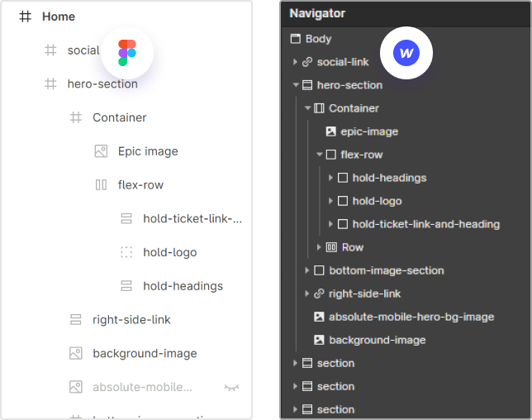
Task: Click the hold-logo dashed frame icon
Action: [126, 252]
